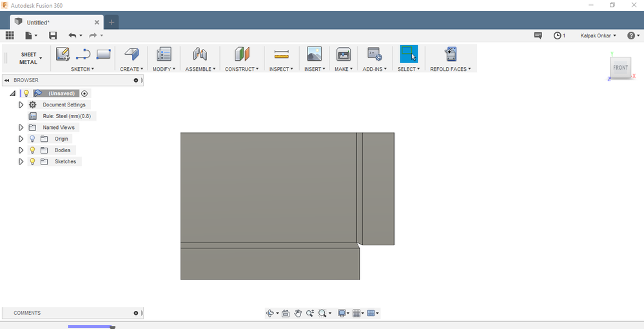Select the Line sketch tool icon
Screen dimensions: 644x329
pyautogui.click(x=83, y=54)
